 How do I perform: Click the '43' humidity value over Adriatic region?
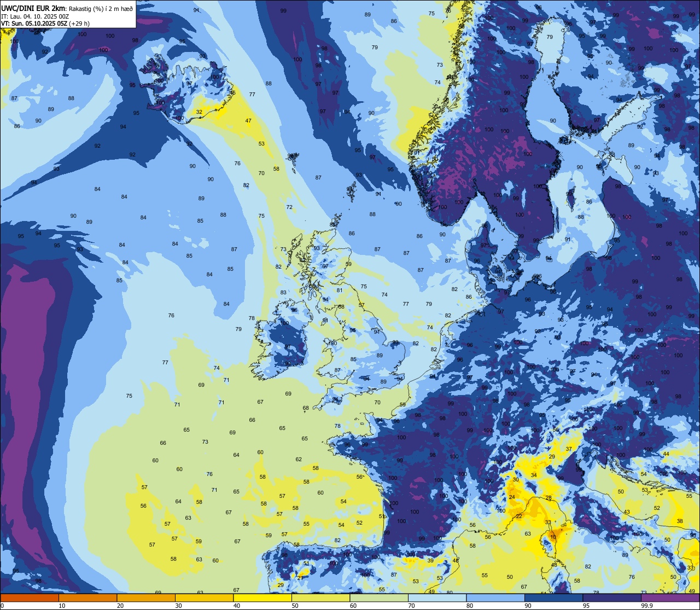[x=627, y=512]
